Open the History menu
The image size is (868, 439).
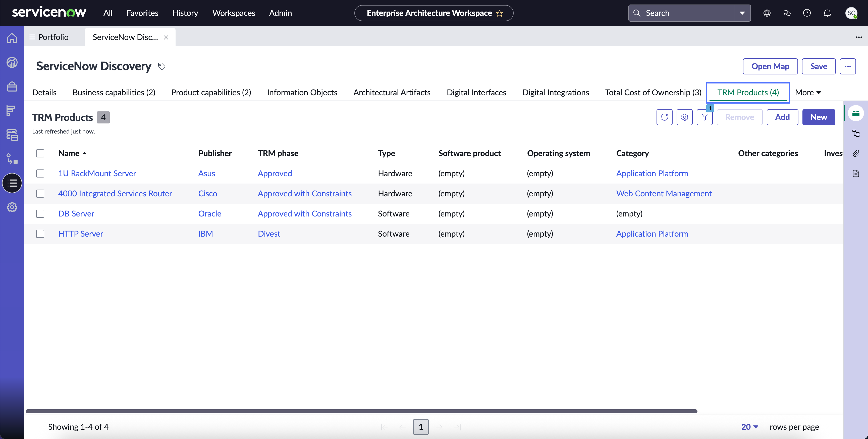point(185,13)
